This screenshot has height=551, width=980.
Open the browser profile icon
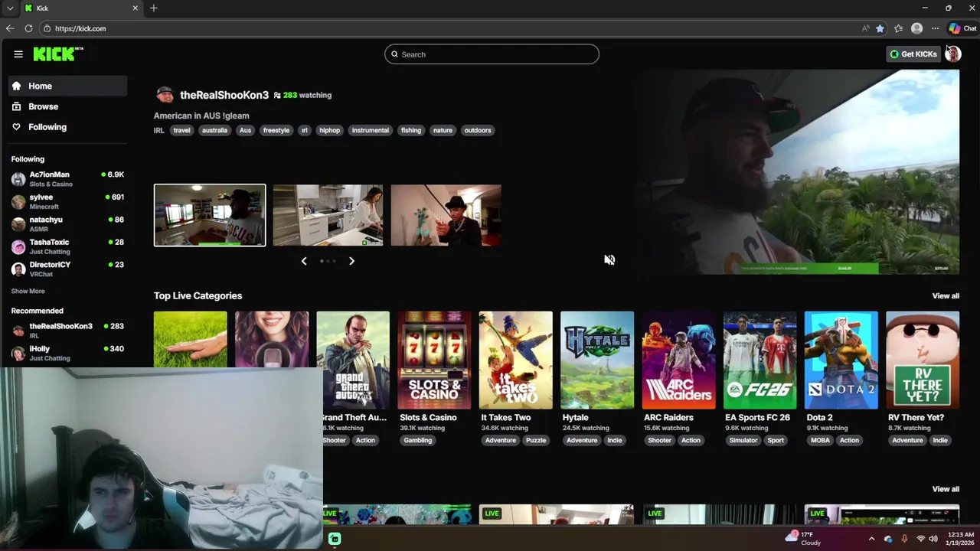click(x=916, y=28)
